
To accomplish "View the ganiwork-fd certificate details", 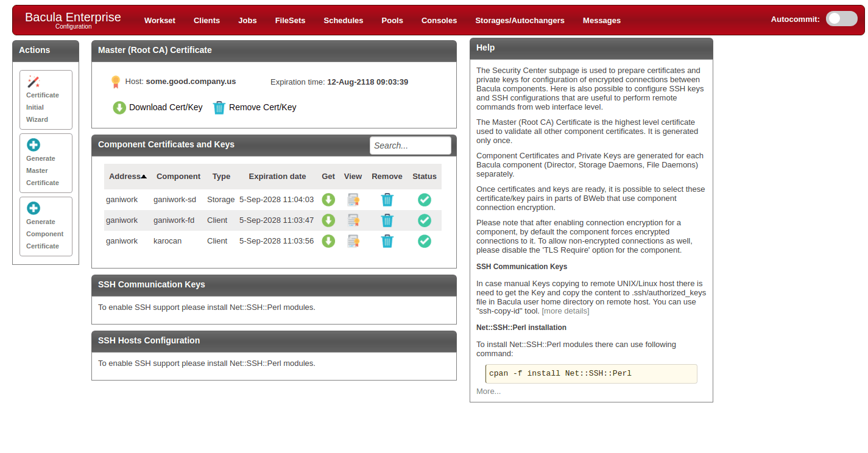I will 353,220.
